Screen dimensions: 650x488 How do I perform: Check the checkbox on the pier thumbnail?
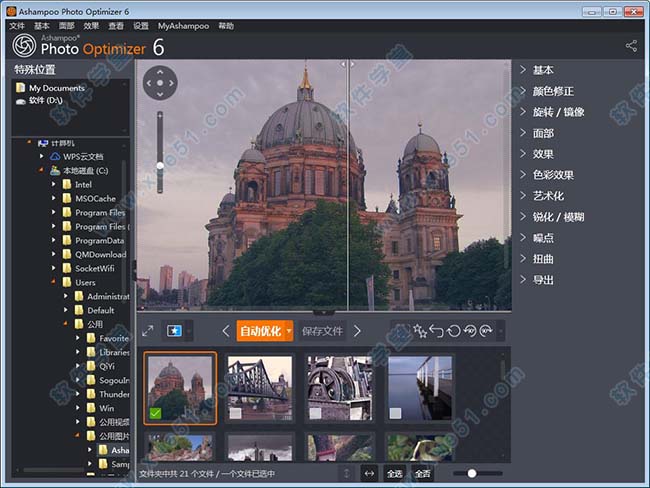395,413
